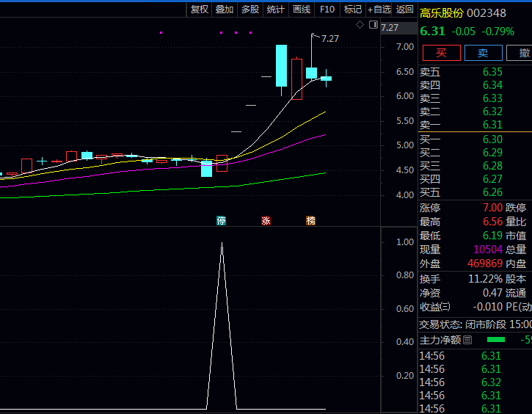Click the 净资 value 0.47
Image resolution: width=532 pixels, height=414 pixels.
point(492,293)
